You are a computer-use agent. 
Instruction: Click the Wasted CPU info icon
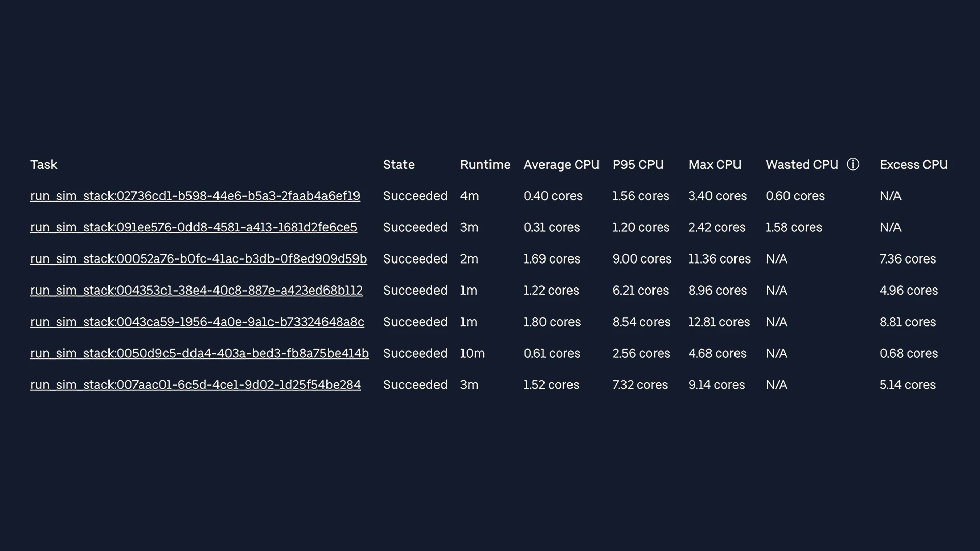(x=853, y=164)
